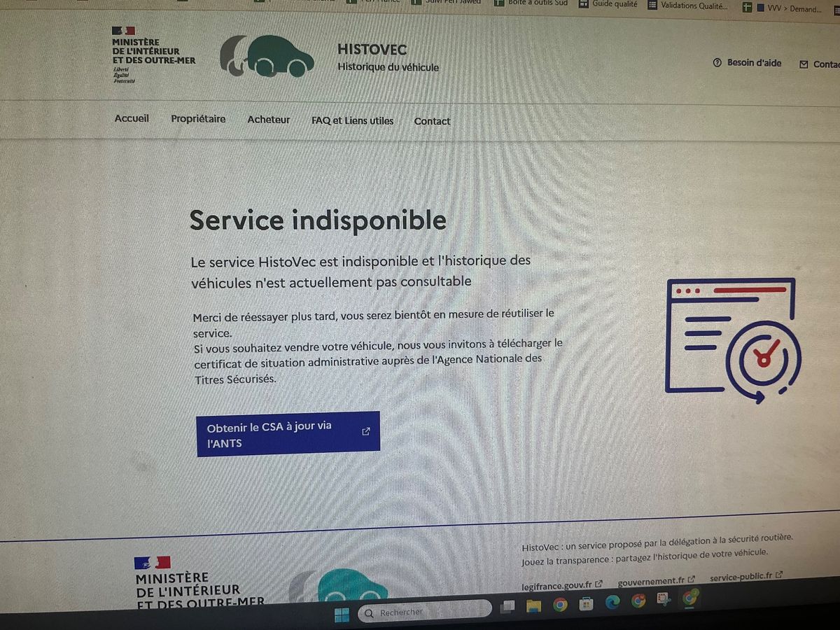This screenshot has width=840, height=630.
Task: Click the Ministère de l'Intérieur header logo
Action: click(x=153, y=55)
